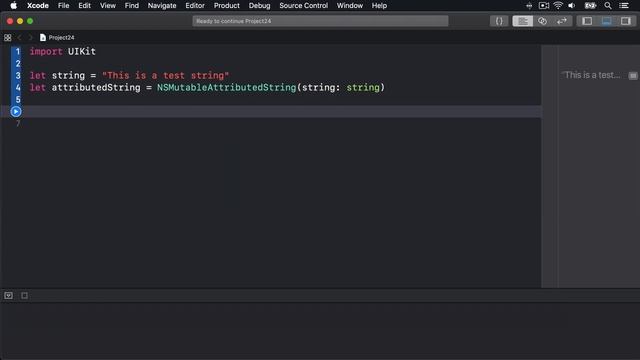Click line number 4 in gutter
This screenshot has height=360, width=640.
point(18,87)
